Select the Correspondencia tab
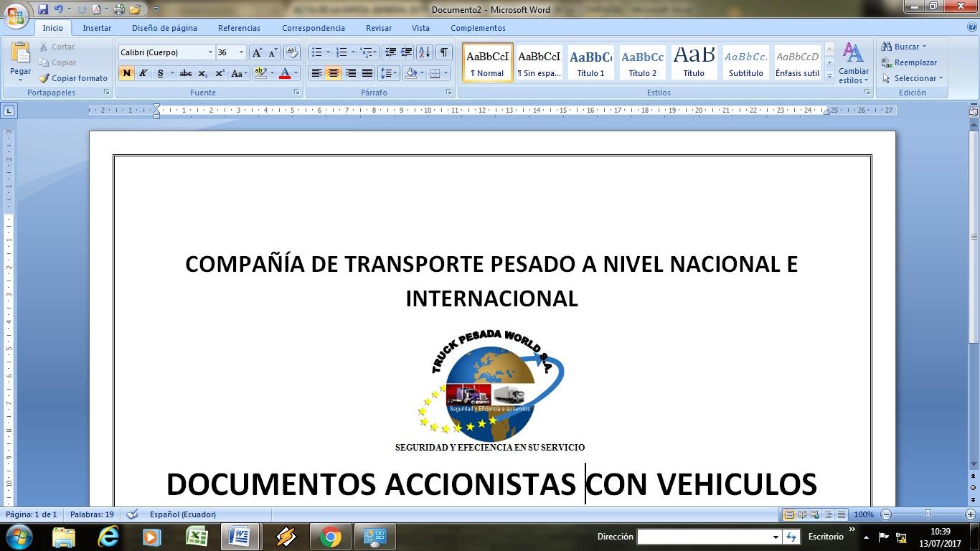The width and height of the screenshot is (980, 551). [314, 28]
